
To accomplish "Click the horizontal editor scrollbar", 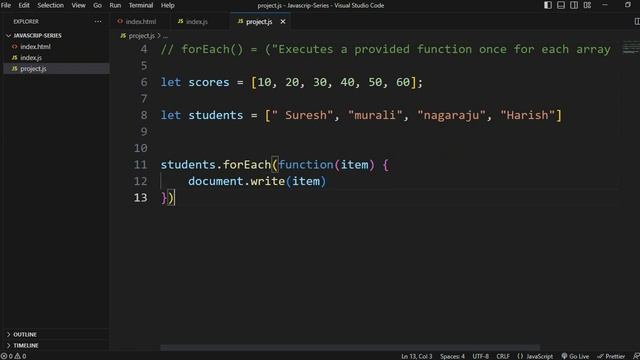I will pos(350,347).
